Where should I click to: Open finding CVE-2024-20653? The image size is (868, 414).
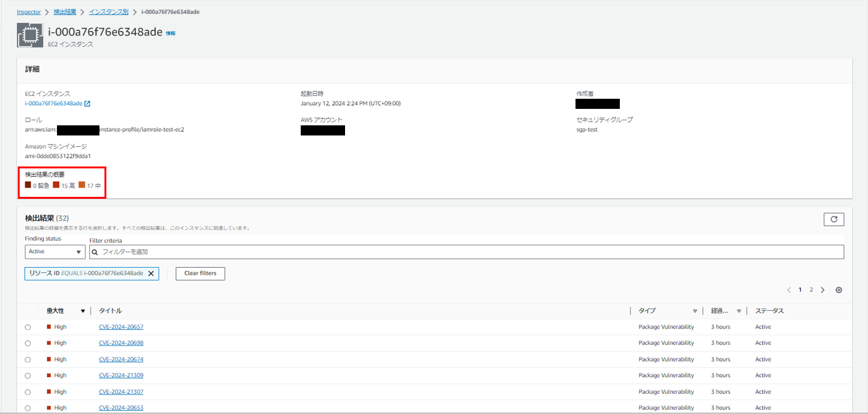121,408
